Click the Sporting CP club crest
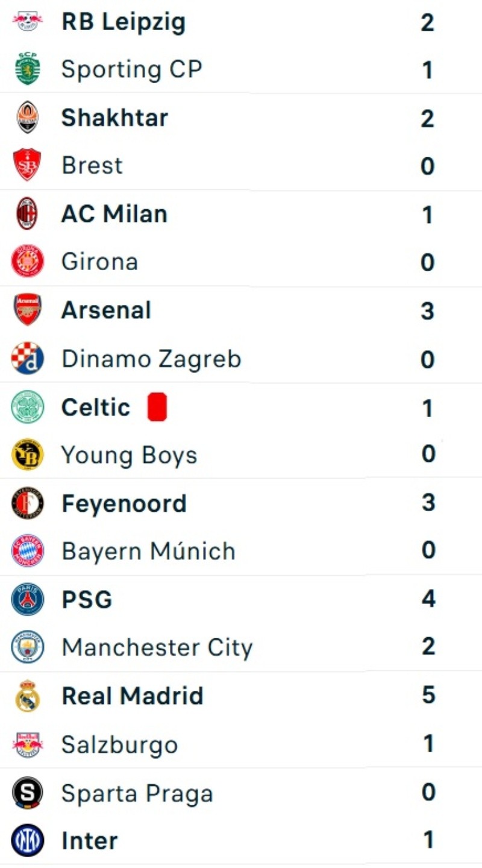The image size is (482, 868). pyautogui.click(x=27, y=69)
